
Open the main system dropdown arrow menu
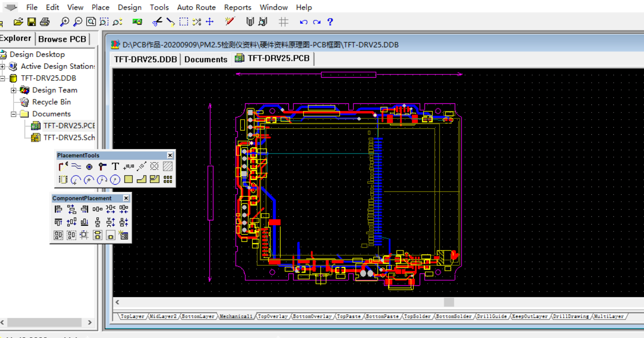coord(11,7)
